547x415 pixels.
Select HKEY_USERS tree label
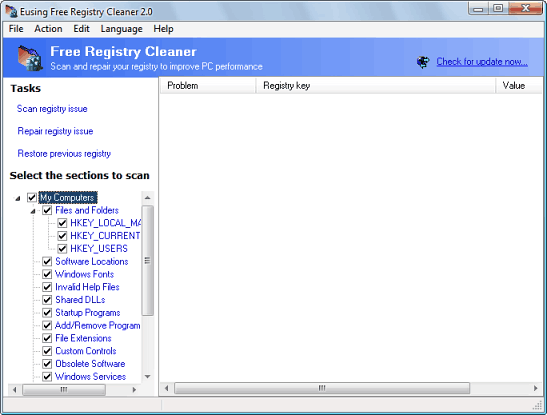click(x=99, y=249)
